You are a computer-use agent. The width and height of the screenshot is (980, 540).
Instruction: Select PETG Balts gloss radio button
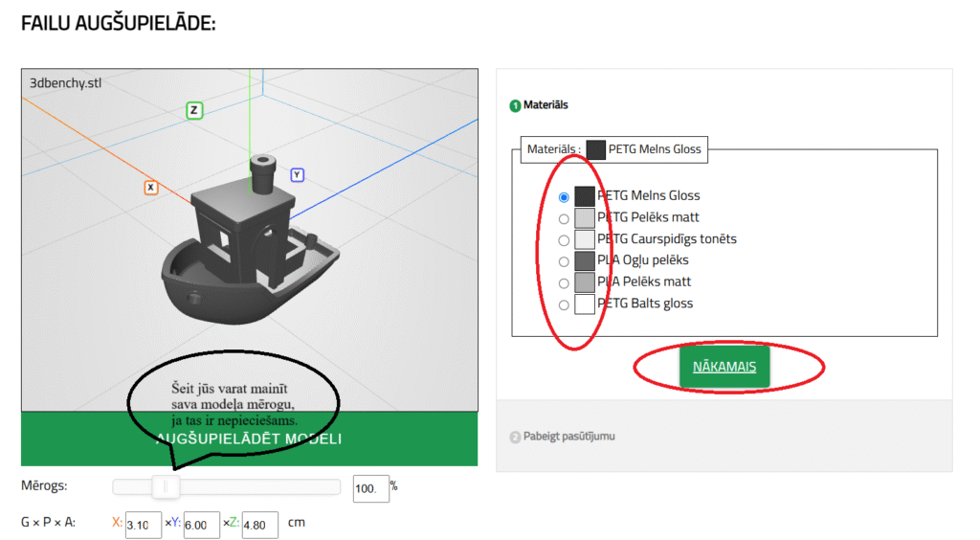(x=564, y=305)
